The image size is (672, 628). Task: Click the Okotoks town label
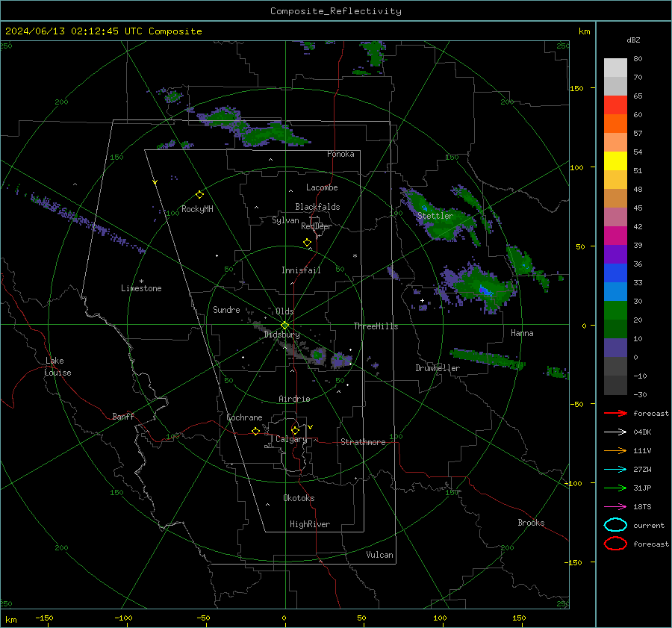tap(299, 498)
